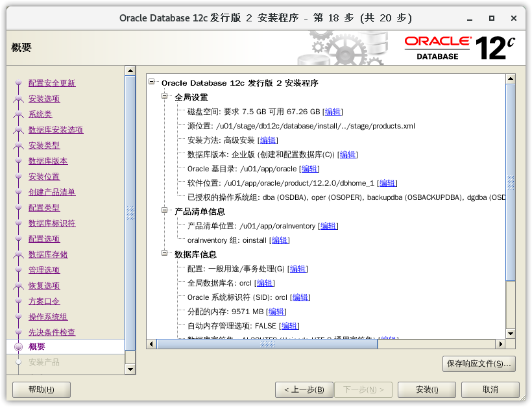Click the summary panel's scroll-right arrow
The width and height of the screenshot is (532, 407).
pos(500,344)
